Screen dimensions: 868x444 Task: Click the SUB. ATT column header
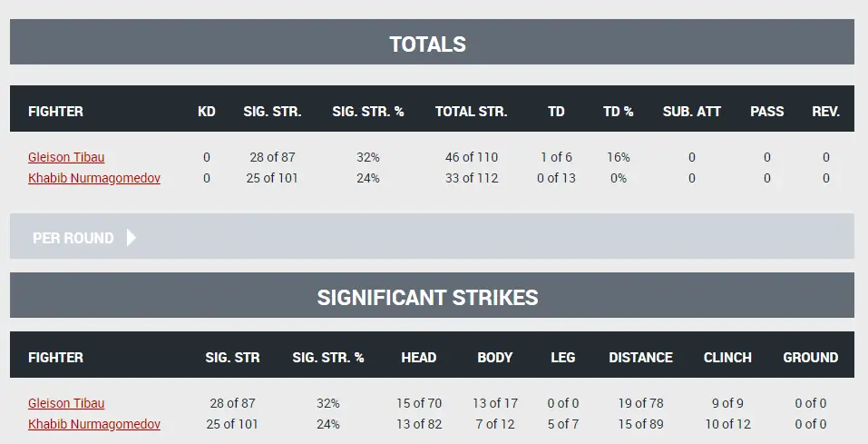[x=692, y=112]
